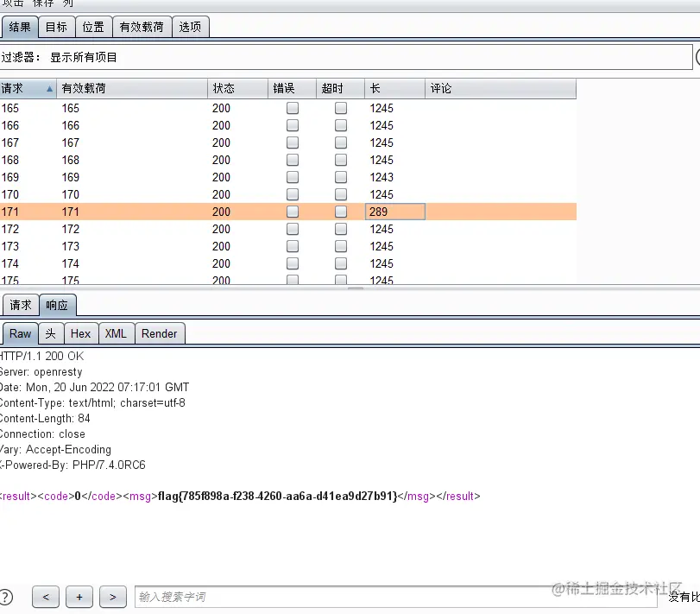Show the 请求 message tab

click(21, 306)
